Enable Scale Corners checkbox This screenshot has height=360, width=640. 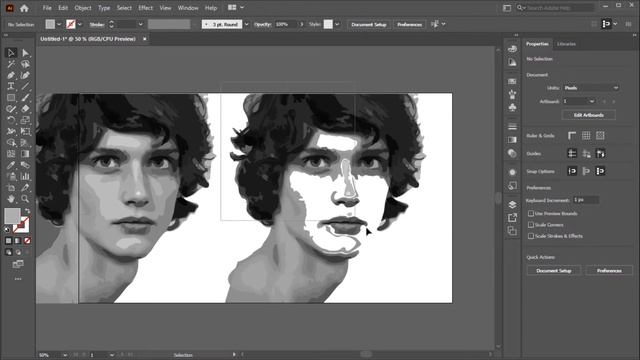pos(531,225)
